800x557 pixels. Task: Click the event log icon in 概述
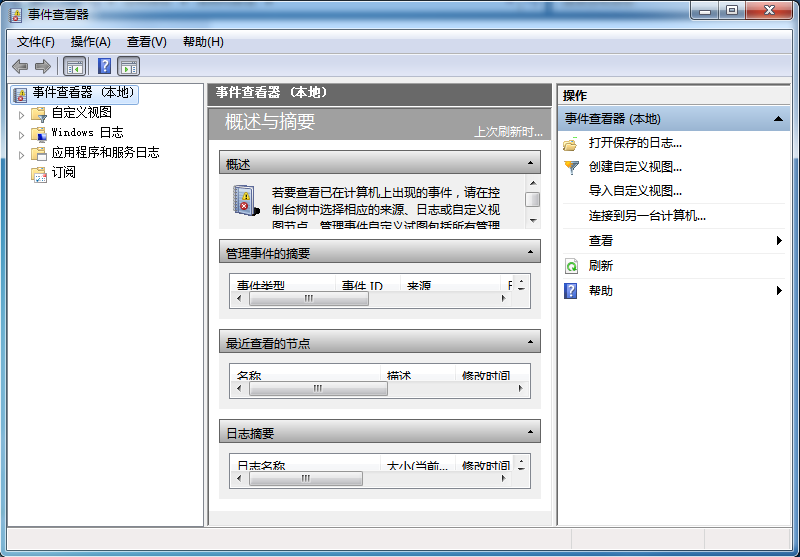coord(246,200)
